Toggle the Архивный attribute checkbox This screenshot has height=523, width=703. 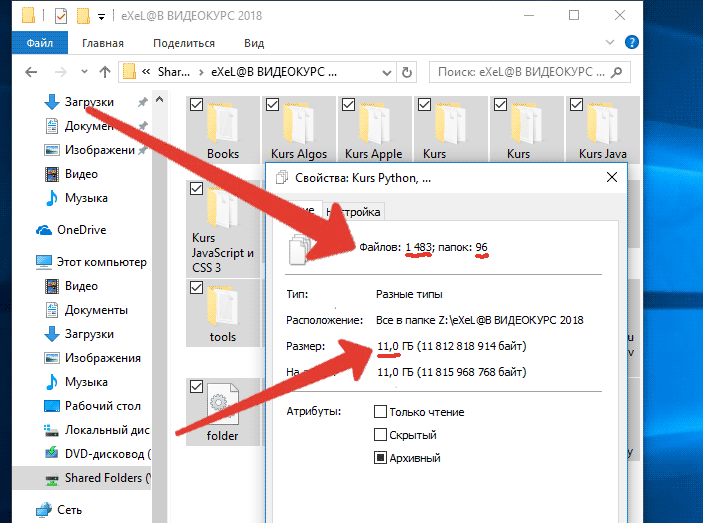point(380,458)
